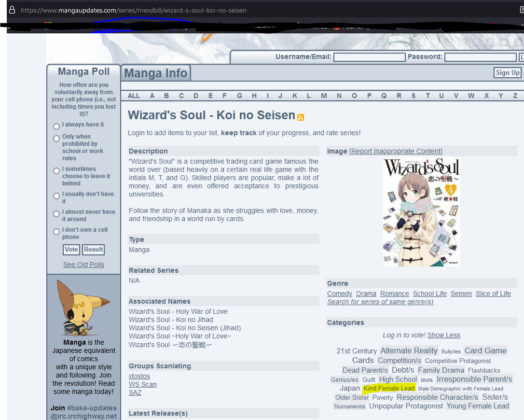
Task: Choose letter A in alphabet index
Action: coord(152,96)
